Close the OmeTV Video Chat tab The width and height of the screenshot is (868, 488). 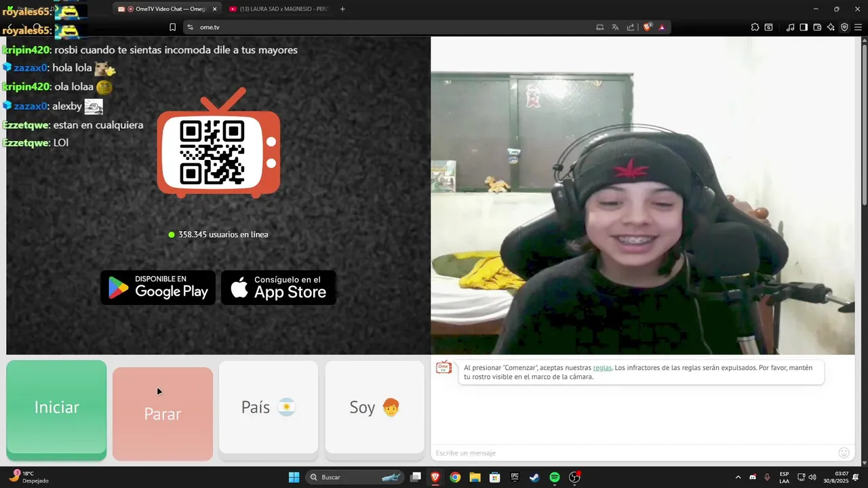[x=215, y=9]
